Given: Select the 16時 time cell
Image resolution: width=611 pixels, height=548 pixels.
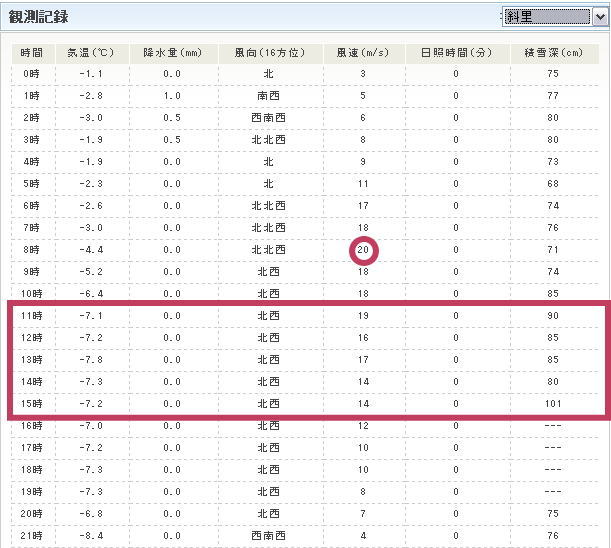Looking at the screenshot, I should 31,426.
